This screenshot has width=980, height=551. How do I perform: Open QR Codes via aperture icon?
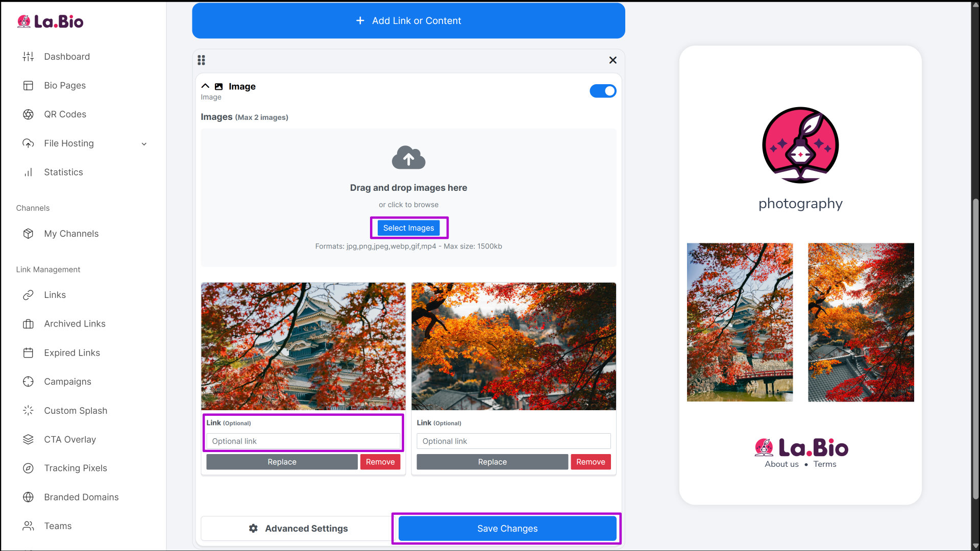click(28, 114)
